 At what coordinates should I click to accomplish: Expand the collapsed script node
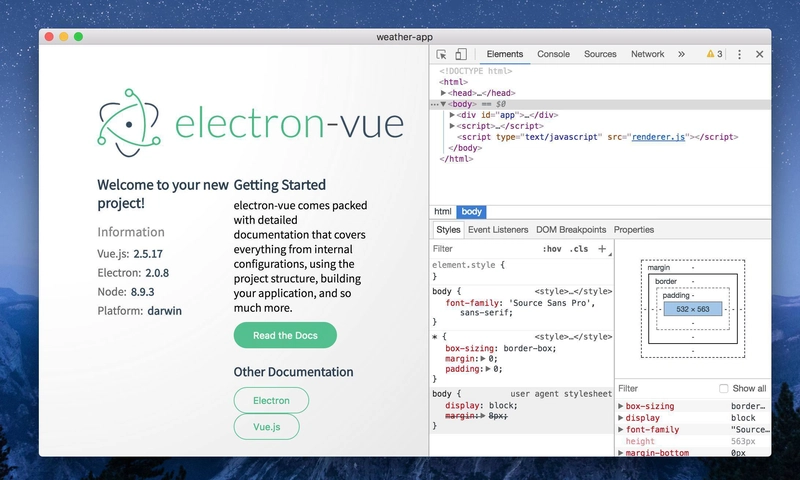[x=452, y=126]
